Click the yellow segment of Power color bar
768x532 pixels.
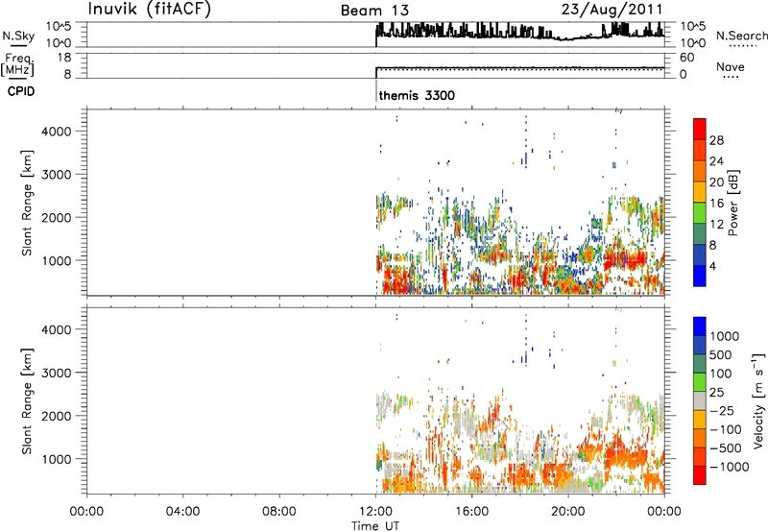[700, 191]
